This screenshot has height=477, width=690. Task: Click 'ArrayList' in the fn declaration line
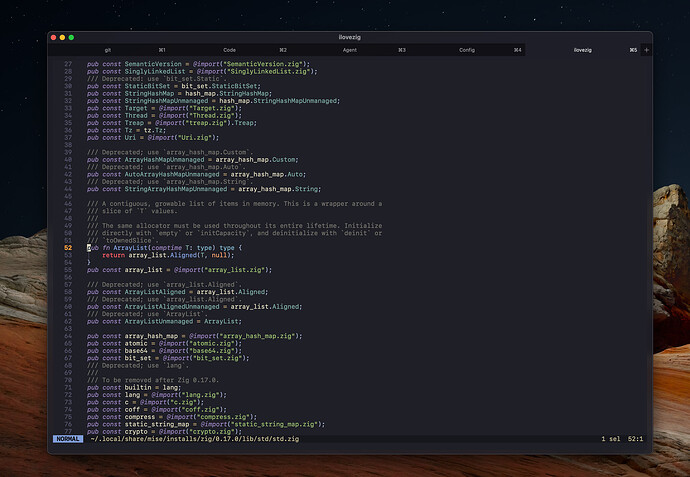[131, 248]
